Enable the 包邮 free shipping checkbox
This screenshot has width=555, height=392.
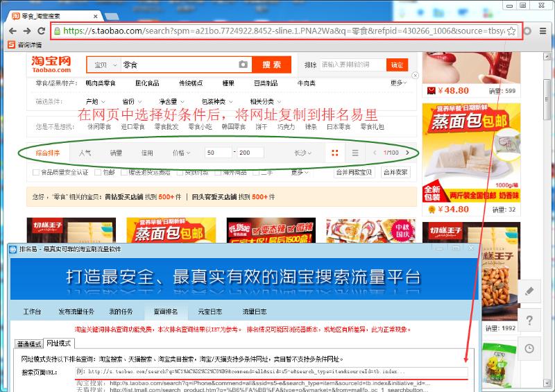tap(98, 173)
